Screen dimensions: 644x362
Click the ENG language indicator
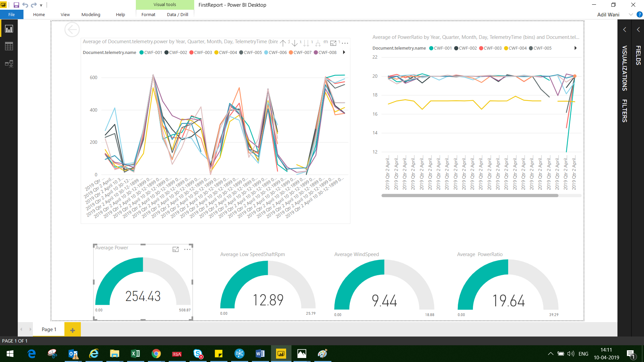[583, 354]
